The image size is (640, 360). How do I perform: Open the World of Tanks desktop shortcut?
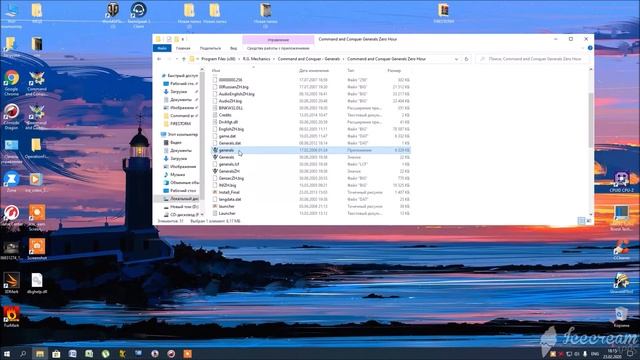113,14
